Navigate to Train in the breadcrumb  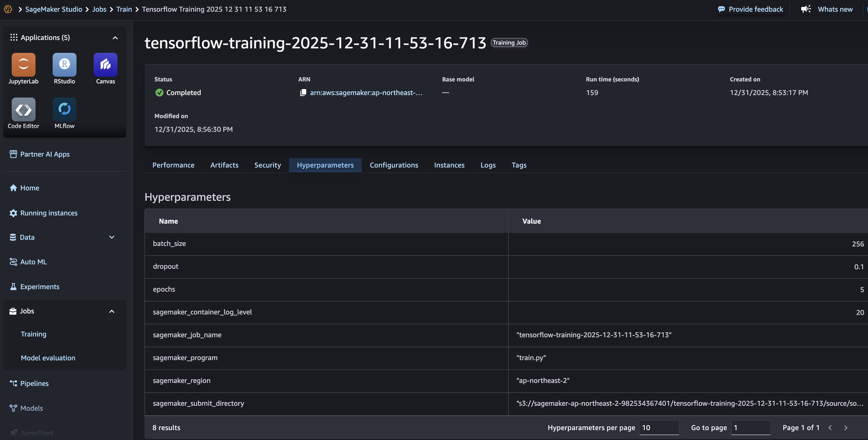point(124,9)
